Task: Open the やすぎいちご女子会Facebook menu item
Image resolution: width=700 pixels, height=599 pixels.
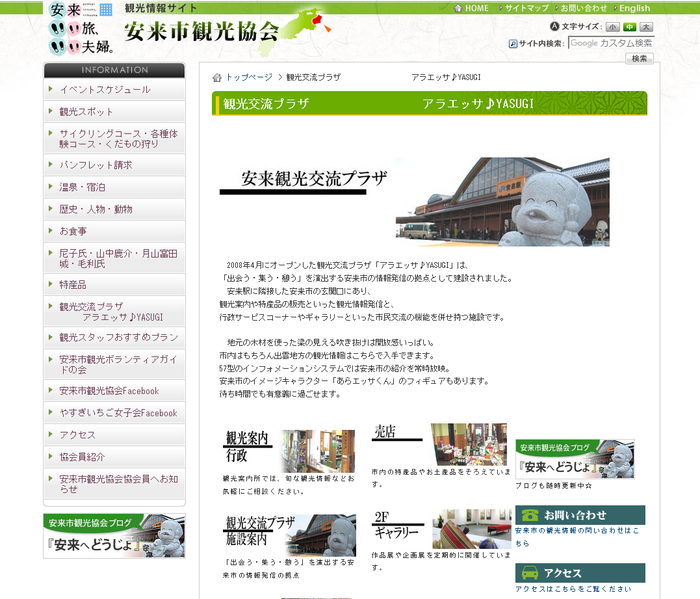Action: [x=114, y=413]
